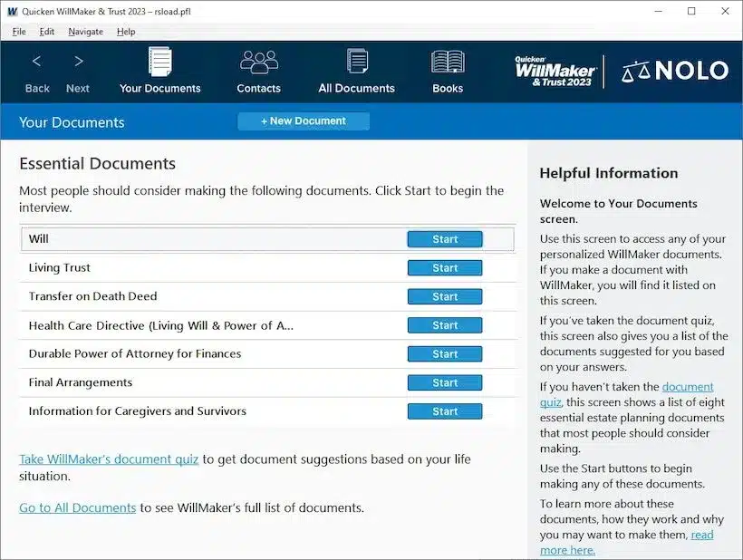Image resolution: width=743 pixels, height=560 pixels.
Task: Click the Helpful Information heading
Action: (609, 173)
